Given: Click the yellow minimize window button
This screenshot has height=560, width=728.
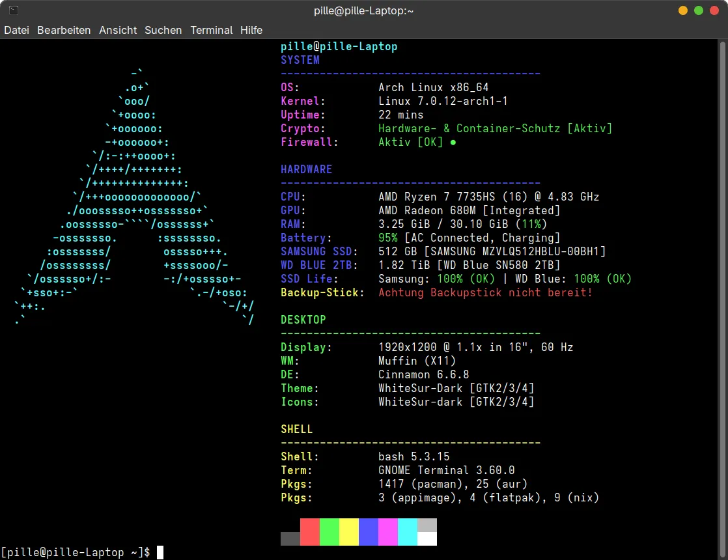Looking at the screenshot, I should pyautogui.click(x=682, y=10).
